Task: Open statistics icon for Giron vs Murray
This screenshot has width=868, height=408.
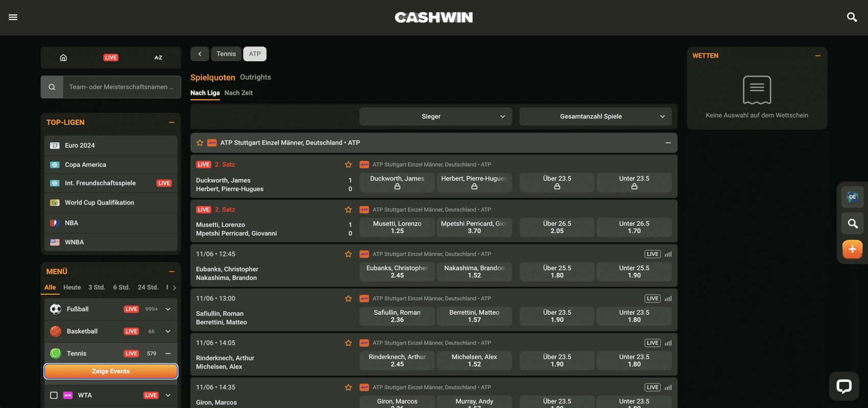Action: click(668, 387)
